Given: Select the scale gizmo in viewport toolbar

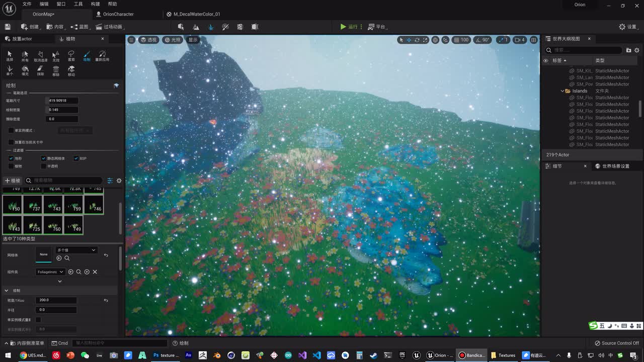Looking at the screenshot, I should tap(425, 40).
